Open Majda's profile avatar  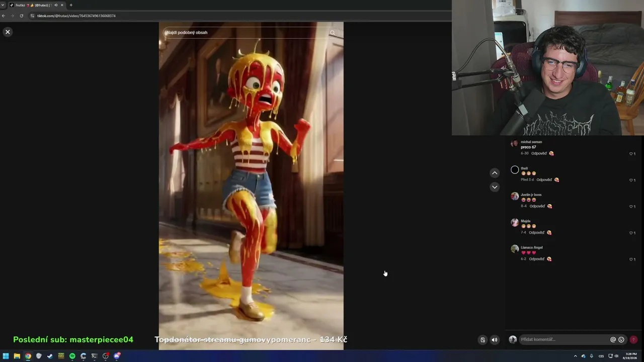515,222
